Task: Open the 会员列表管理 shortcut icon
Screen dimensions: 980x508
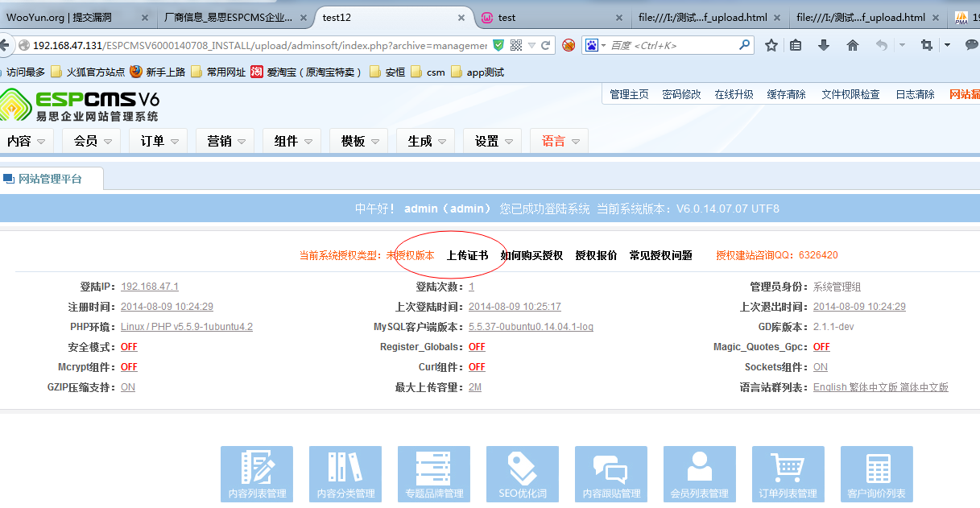Action: [x=700, y=474]
